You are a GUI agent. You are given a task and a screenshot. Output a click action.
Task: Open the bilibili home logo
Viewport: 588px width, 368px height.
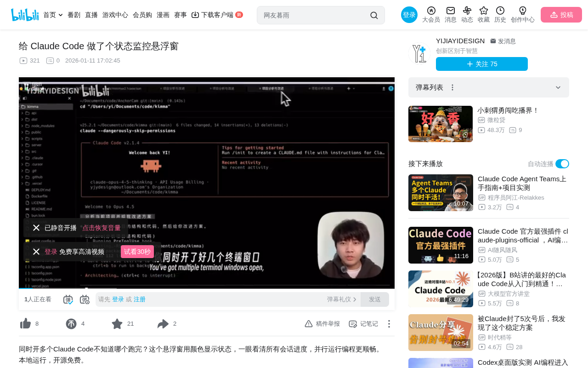[x=25, y=15]
